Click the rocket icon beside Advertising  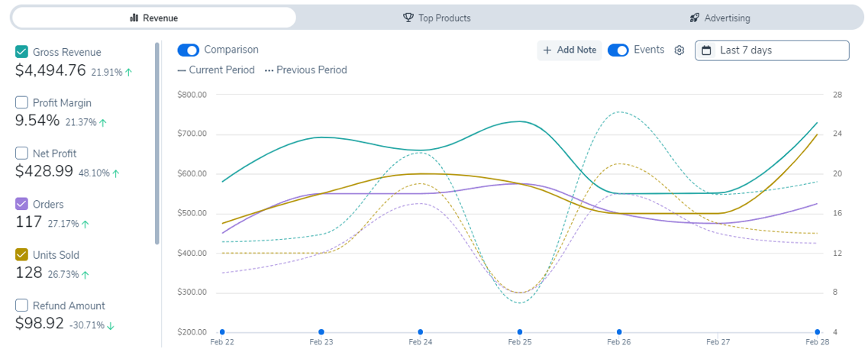pyautogui.click(x=695, y=18)
